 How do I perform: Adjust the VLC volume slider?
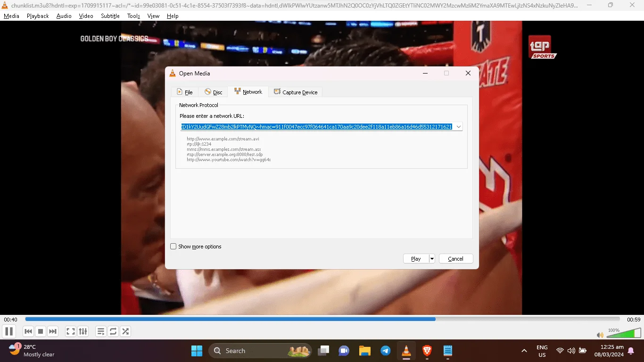coord(623,334)
